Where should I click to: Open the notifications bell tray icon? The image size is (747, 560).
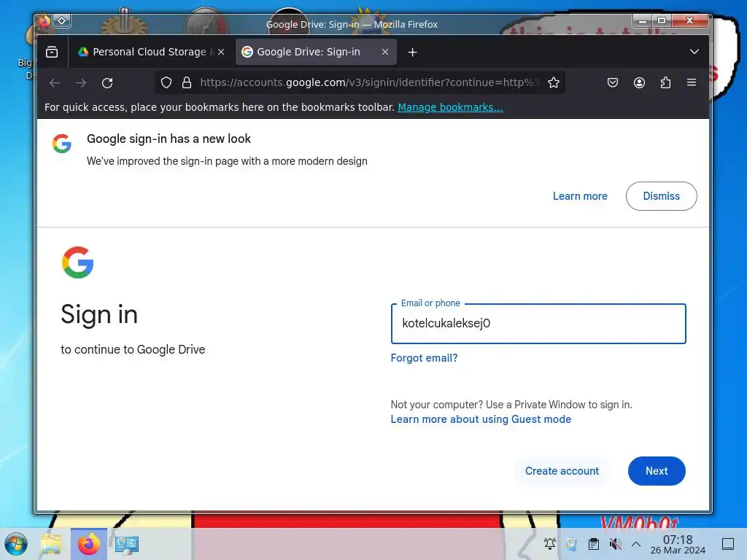(x=550, y=544)
